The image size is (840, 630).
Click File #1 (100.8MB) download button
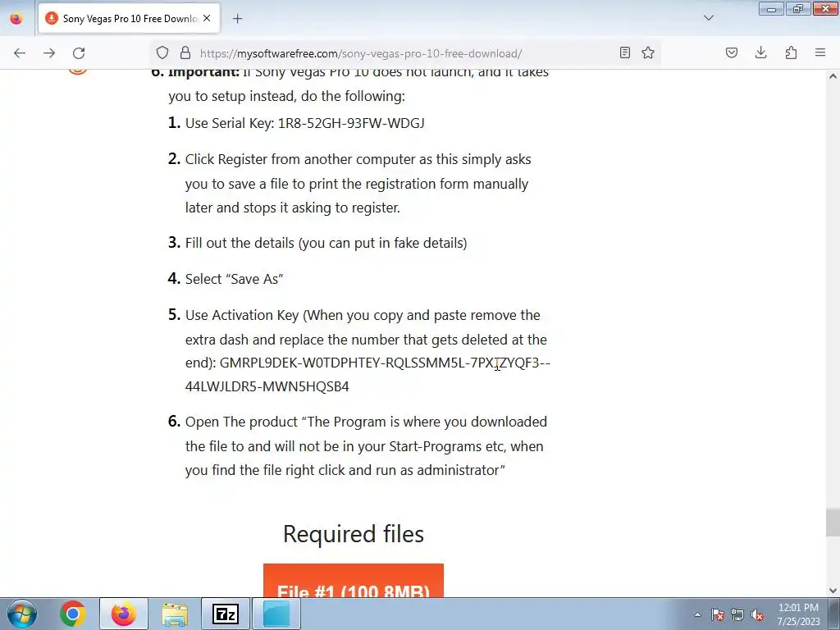pyautogui.click(x=354, y=581)
